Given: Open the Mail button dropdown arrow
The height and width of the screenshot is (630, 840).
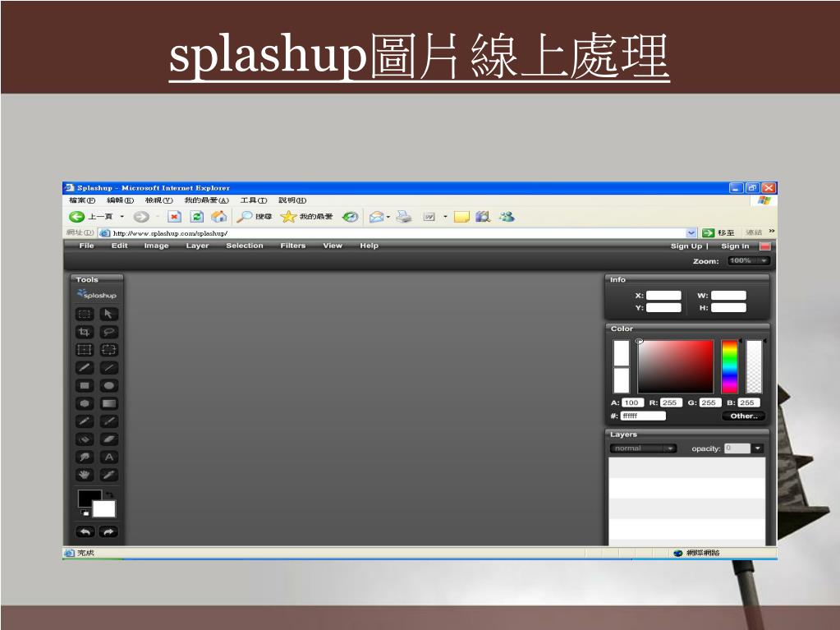Looking at the screenshot, I should [388, 216].
